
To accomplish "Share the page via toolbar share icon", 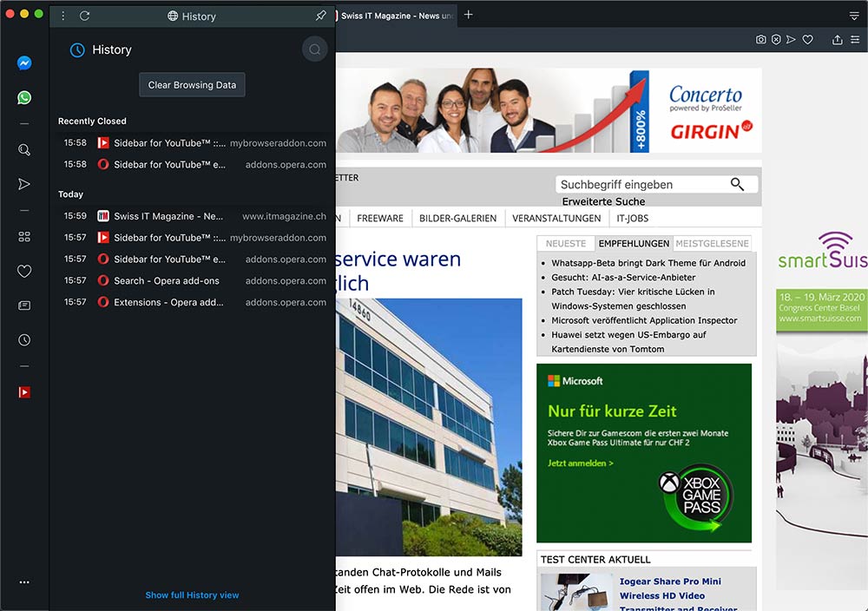I will point(838,39).
